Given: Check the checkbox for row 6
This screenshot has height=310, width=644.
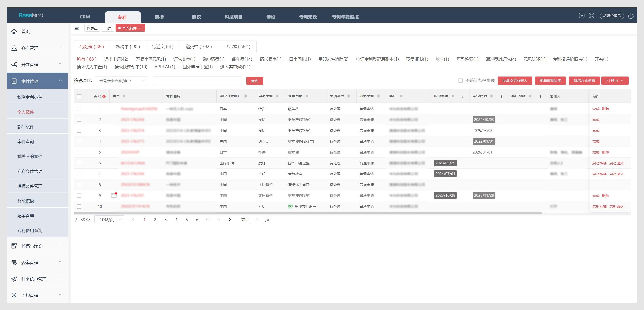Looking at the screenshot, I should [x=79, y=163].
